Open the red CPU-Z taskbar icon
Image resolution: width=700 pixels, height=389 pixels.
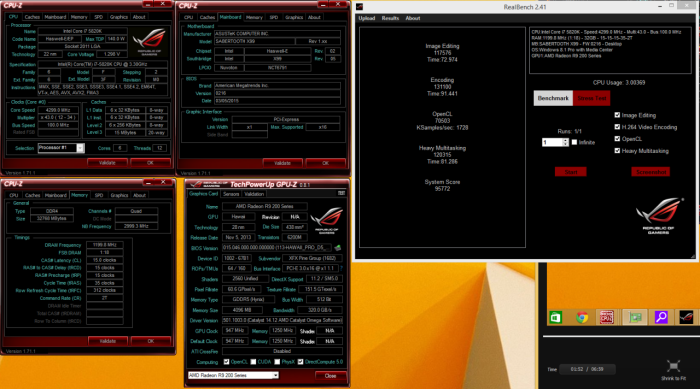coord(607,318)
